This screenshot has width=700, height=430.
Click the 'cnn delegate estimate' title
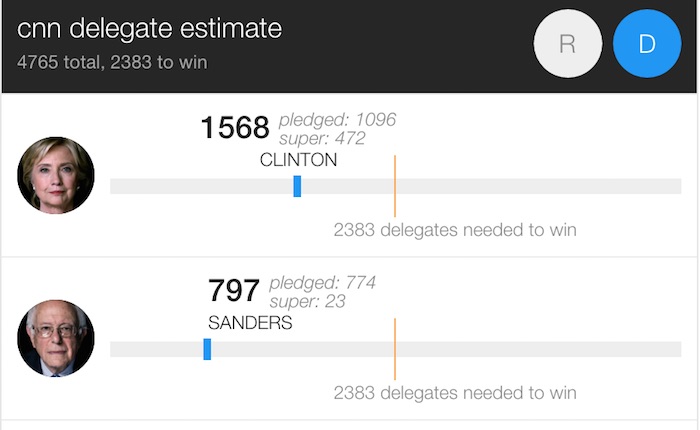coord(149,29)
